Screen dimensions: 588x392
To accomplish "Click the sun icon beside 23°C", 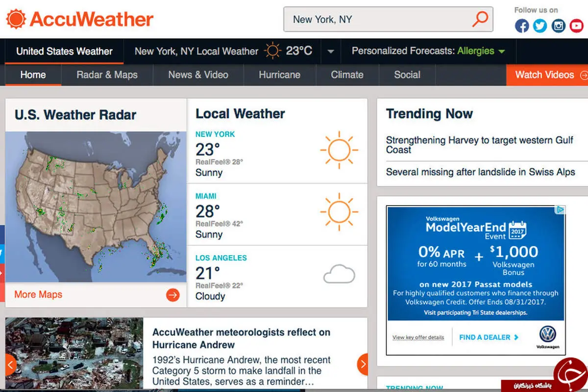I will pyautogui.click(x=272, y=51).
